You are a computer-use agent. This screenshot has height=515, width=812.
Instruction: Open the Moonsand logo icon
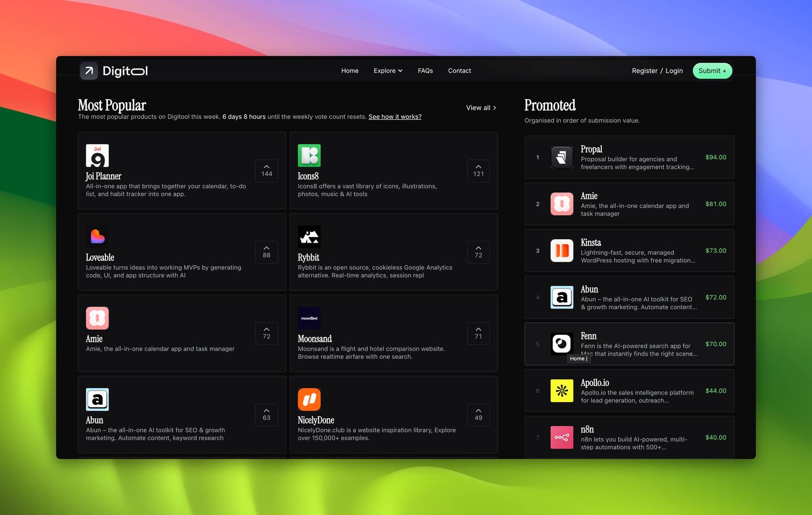(309, 318)
